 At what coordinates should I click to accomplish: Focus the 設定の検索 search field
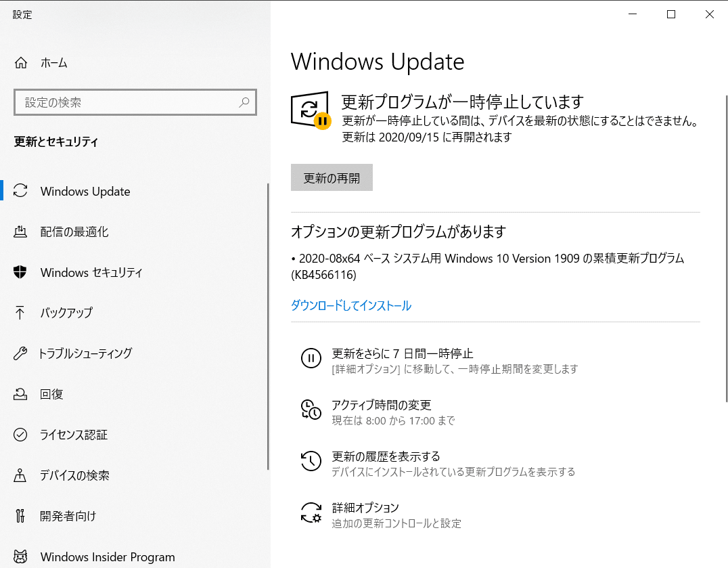click(x=135, y=102)
